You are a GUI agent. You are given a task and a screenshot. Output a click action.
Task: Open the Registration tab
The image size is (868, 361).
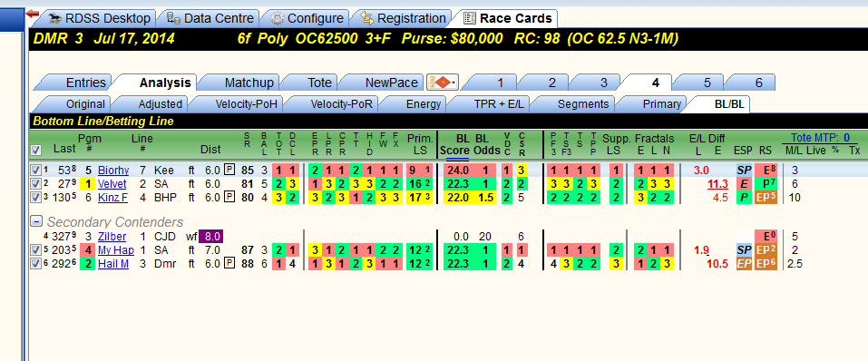click(403, 18)
